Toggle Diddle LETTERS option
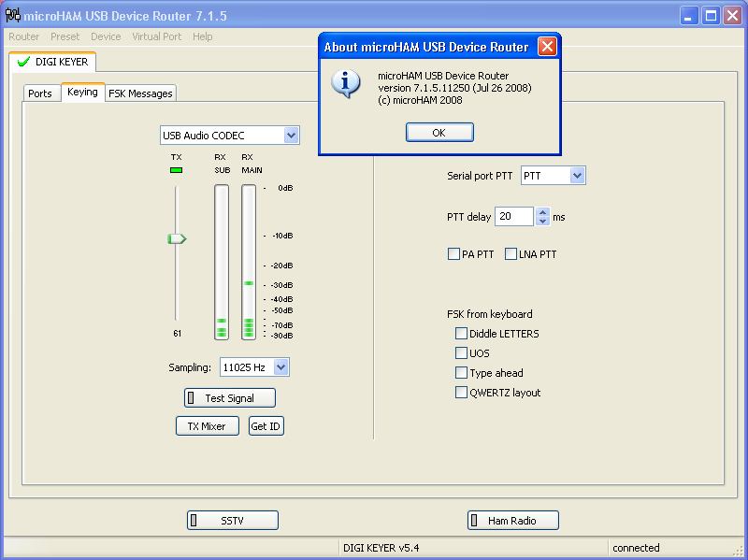The width and height of the screenshot is (748, 560). (x=461, y=333)
